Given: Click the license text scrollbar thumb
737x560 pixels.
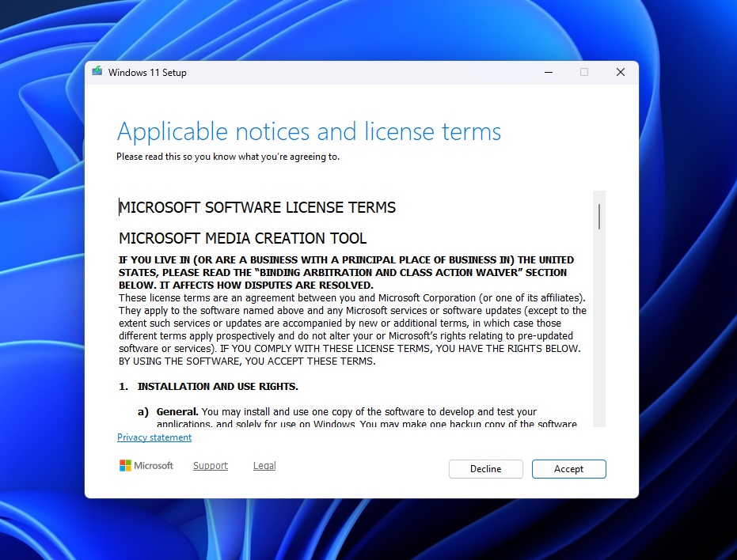Looking at the screenshot, I should point(599,216).
